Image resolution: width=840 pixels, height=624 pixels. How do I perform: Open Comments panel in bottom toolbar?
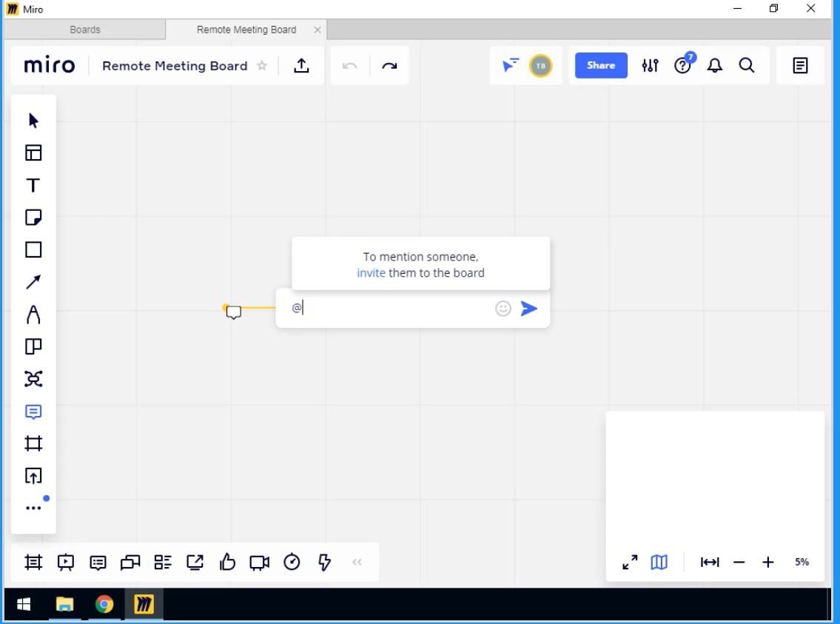click(98, 563)
